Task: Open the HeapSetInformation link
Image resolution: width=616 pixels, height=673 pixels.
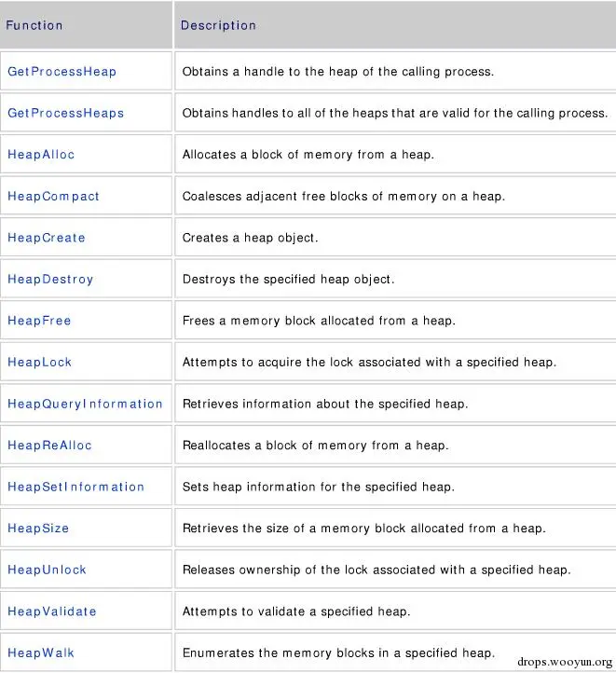Action: (76, 487)
